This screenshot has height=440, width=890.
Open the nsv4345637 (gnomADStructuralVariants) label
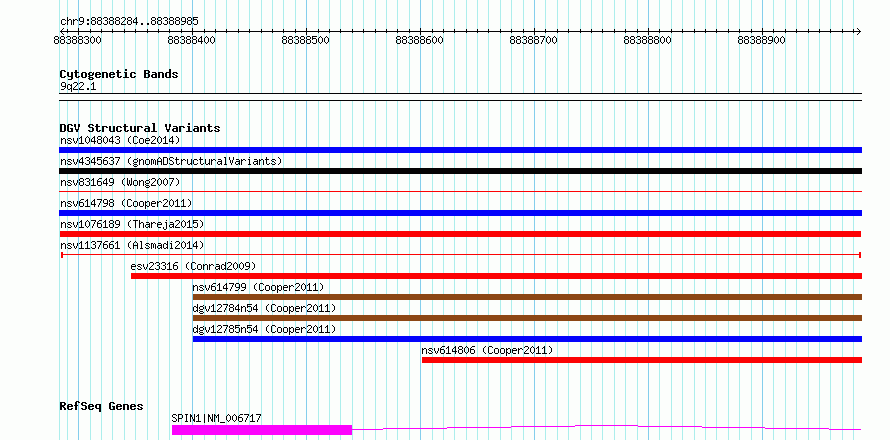[171, 161]
